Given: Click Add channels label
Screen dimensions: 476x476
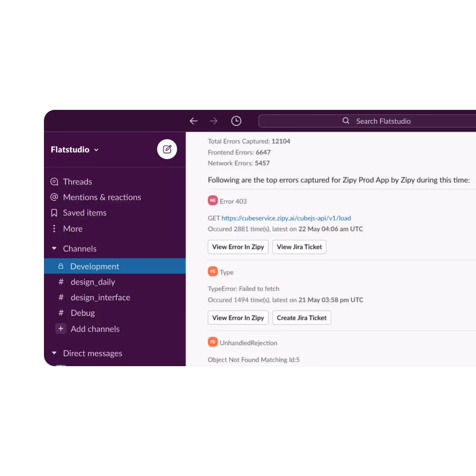Looking at the screenshot, I should pos(95,329).
